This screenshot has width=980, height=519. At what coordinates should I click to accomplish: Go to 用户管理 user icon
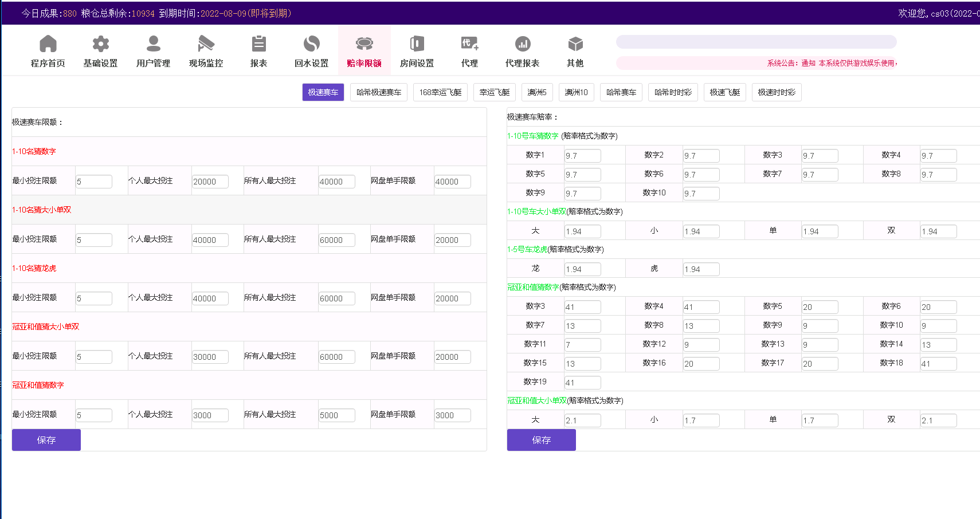click(154, 44)
